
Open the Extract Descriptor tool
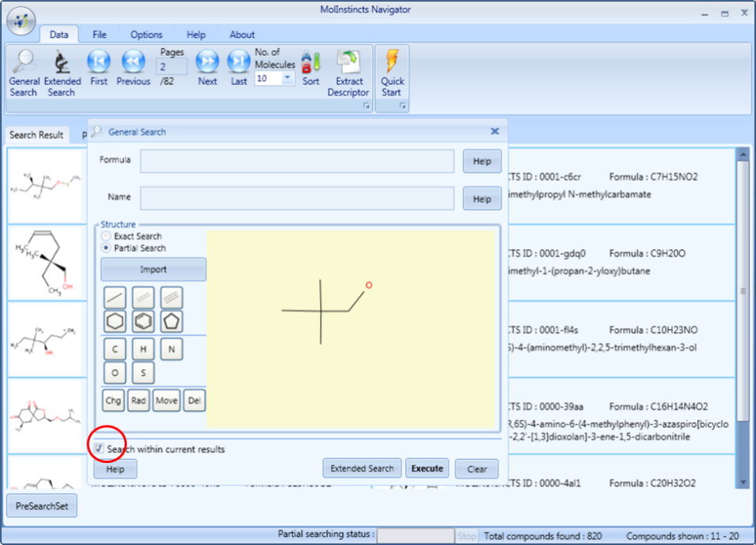click(348, 73)
